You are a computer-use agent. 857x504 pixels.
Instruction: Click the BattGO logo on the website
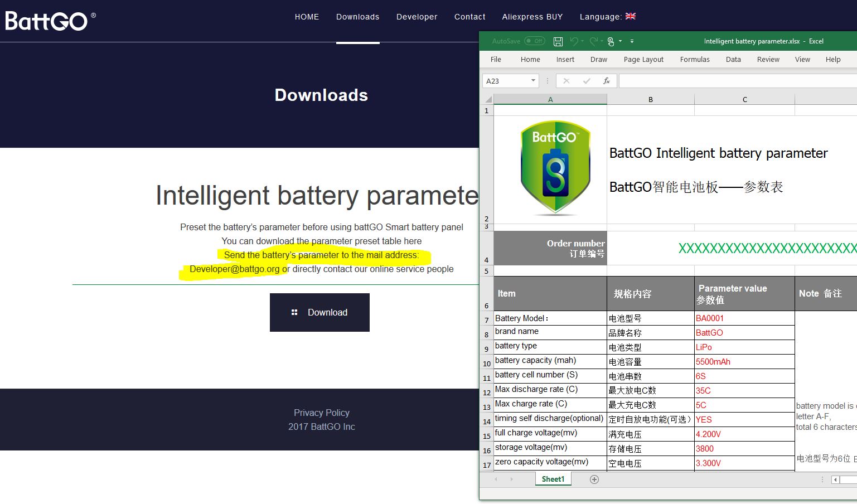[x=50, y=21]
